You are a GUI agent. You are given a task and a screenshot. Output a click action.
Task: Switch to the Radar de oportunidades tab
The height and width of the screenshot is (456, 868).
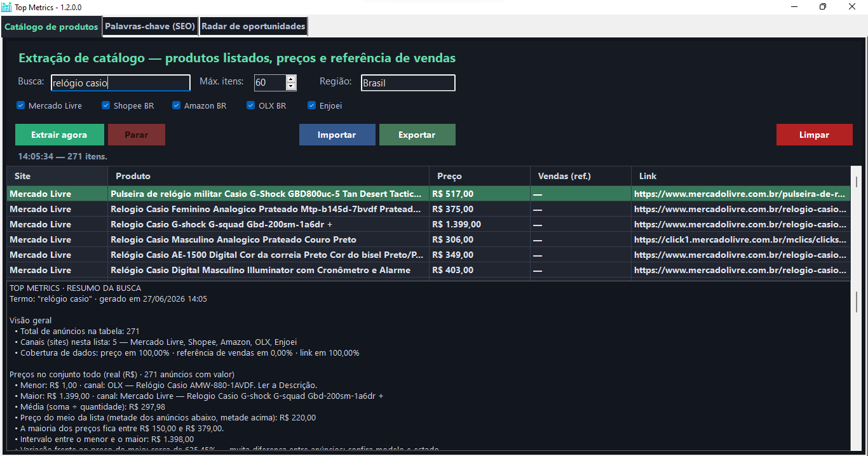[254, 27]
